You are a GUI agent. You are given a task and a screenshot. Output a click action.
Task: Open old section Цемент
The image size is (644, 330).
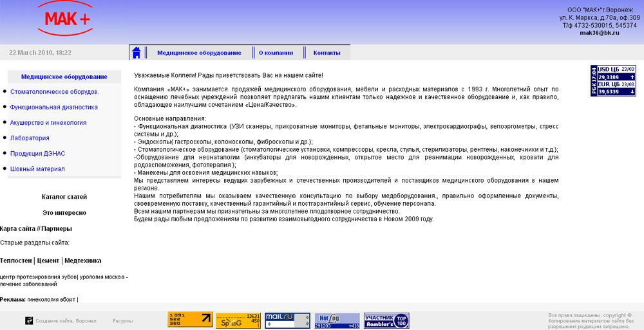48,261
